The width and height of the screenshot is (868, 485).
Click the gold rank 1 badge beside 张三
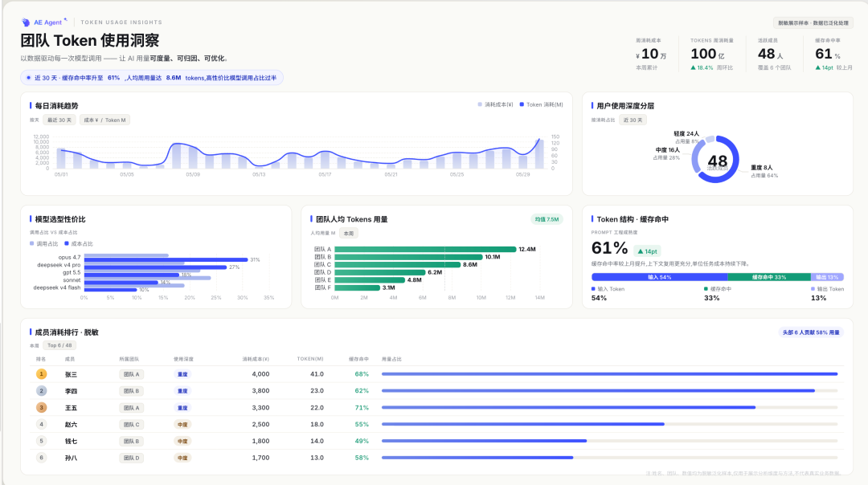click(x=41, y=374)
